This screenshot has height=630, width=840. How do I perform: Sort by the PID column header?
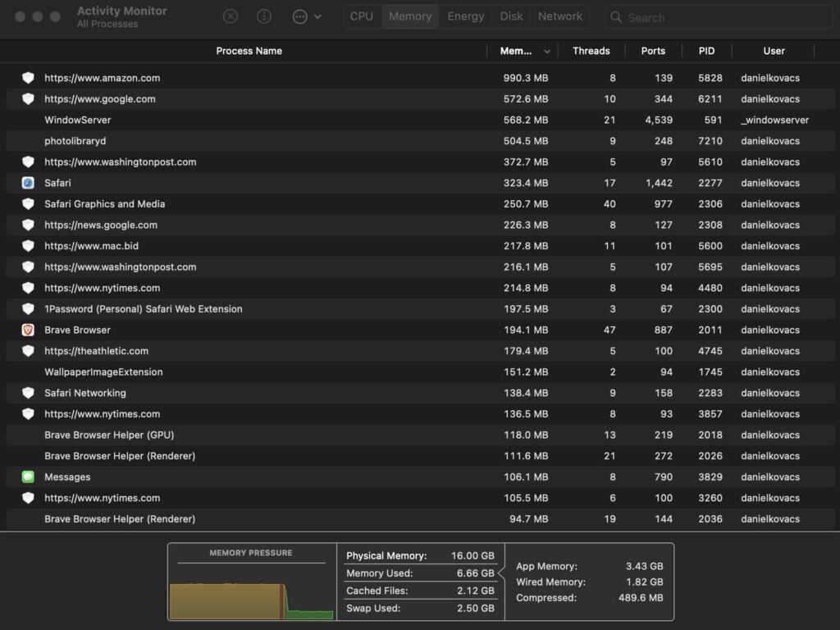706,51
